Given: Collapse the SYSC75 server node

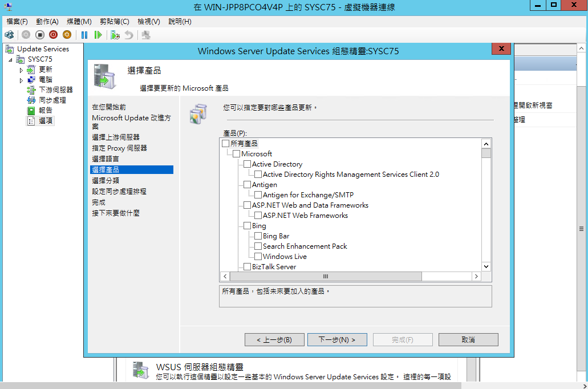Looking at the screenshot, I should click(x=10, y=60).
